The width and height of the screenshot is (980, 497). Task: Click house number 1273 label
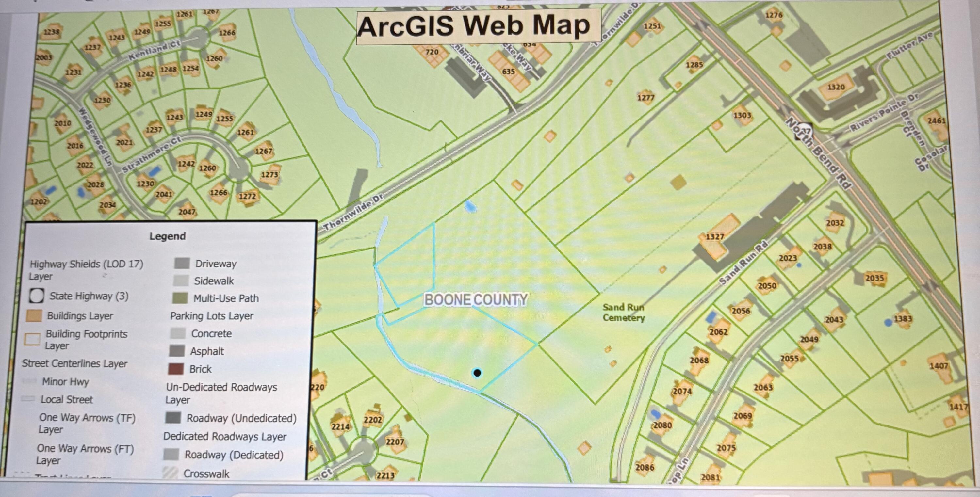point(270,175)
